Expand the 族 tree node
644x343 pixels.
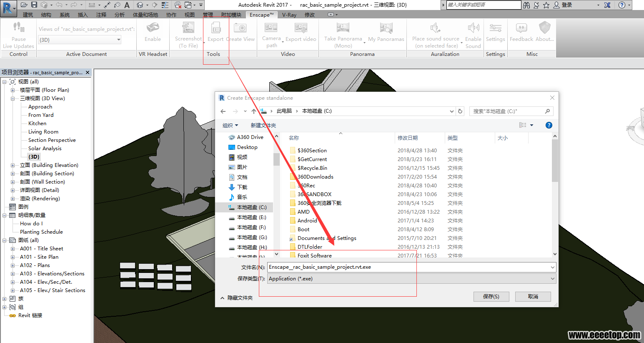tap(4, 299)
